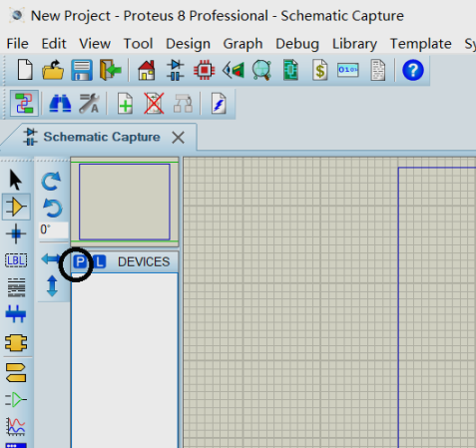Image resolution: width=476 pixels, height=448 pixels.
Task: Open the Library menu
Action: pyautogui.click(x=354, y=44)
